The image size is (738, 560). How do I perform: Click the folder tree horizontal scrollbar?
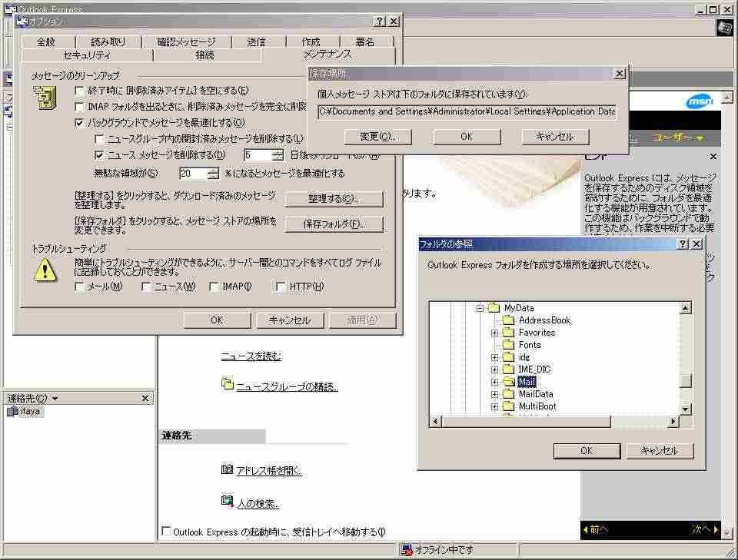526,421
